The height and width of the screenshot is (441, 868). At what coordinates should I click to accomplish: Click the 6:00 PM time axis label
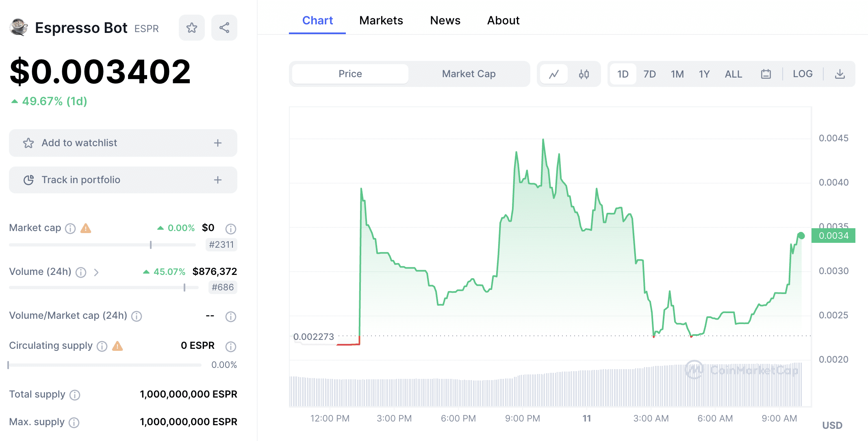click(x=458, y=419)
